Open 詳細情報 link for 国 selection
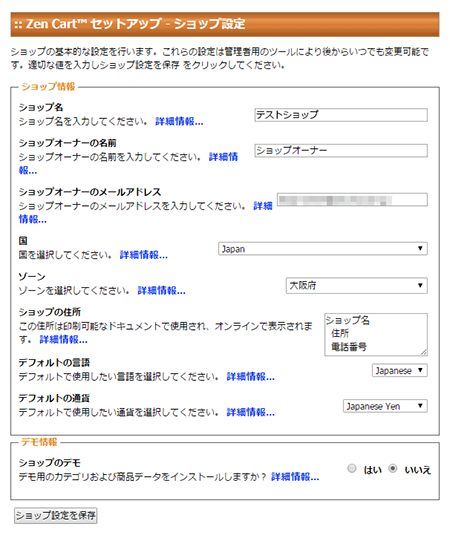The height and width of the screenshot is (535, 450). click(x=144, y=255)
